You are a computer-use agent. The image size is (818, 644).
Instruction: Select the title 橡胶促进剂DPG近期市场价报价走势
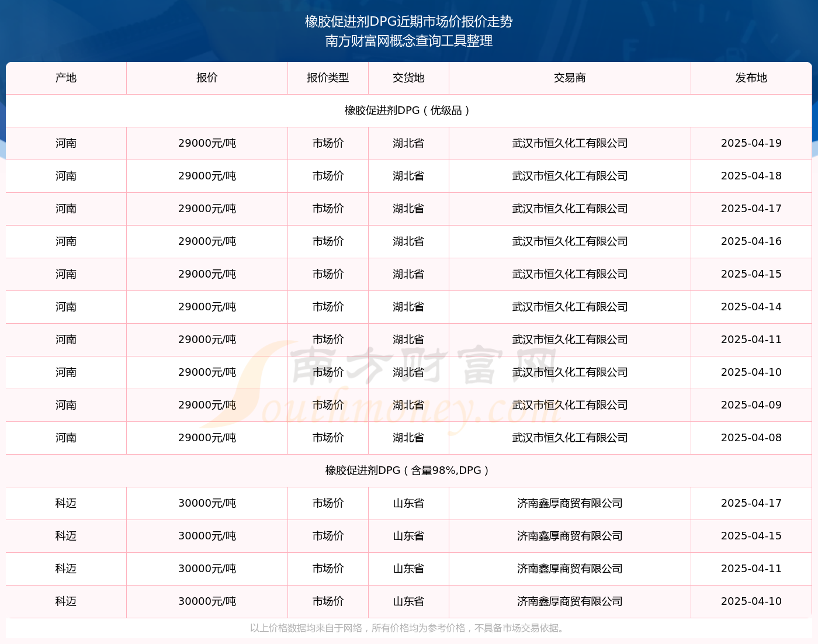409,22
